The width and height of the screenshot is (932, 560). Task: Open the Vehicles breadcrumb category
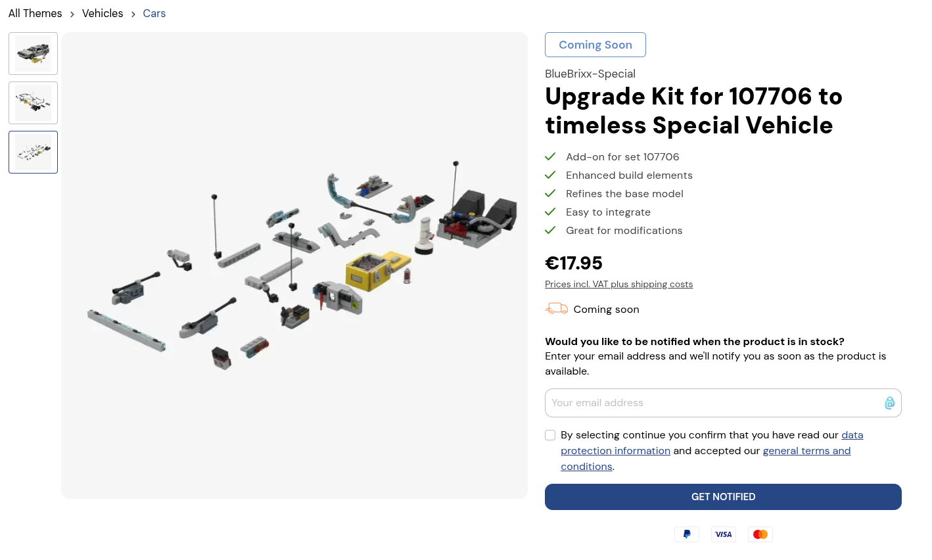tap(103, 13)
